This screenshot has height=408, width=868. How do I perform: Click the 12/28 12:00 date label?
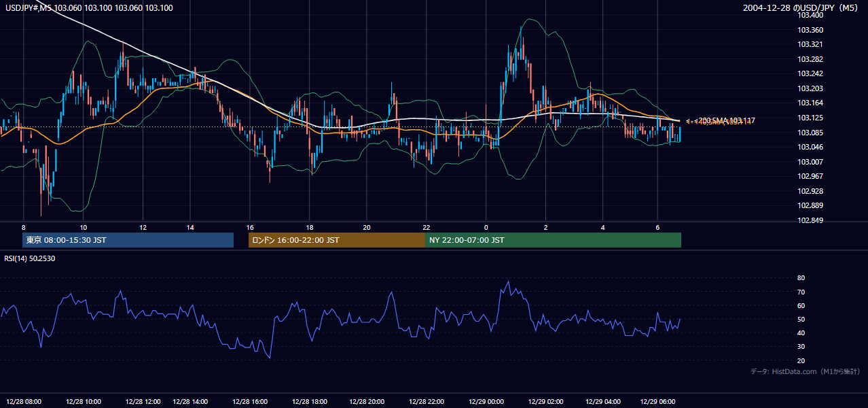[143, 401]
